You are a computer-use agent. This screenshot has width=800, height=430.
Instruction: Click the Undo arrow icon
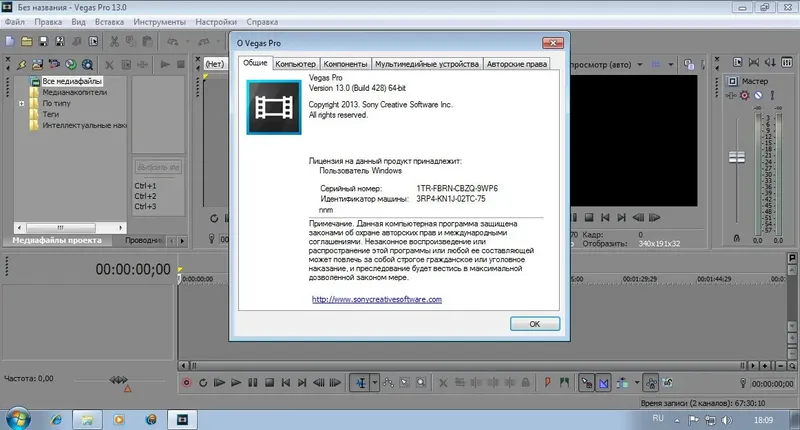pos(172,41)
